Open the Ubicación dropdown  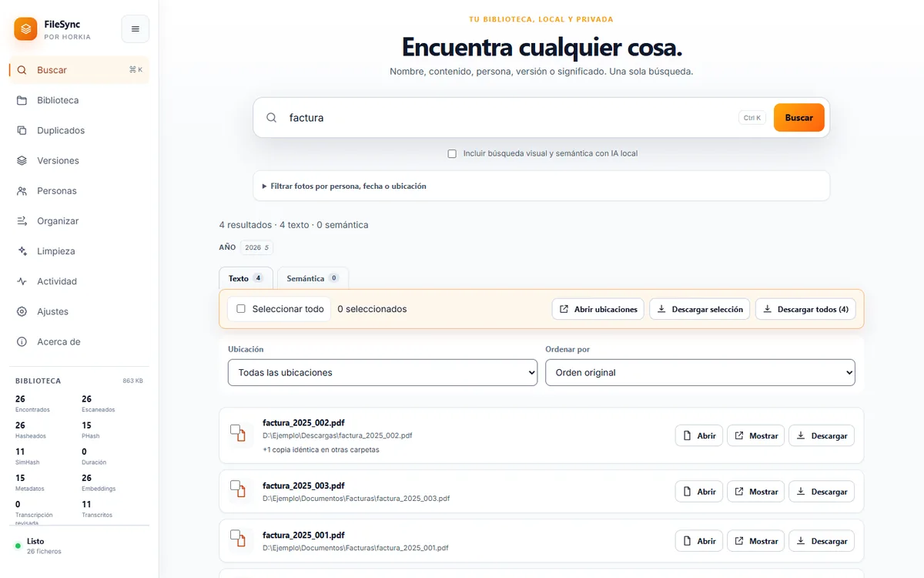click(x=383, y=372)
